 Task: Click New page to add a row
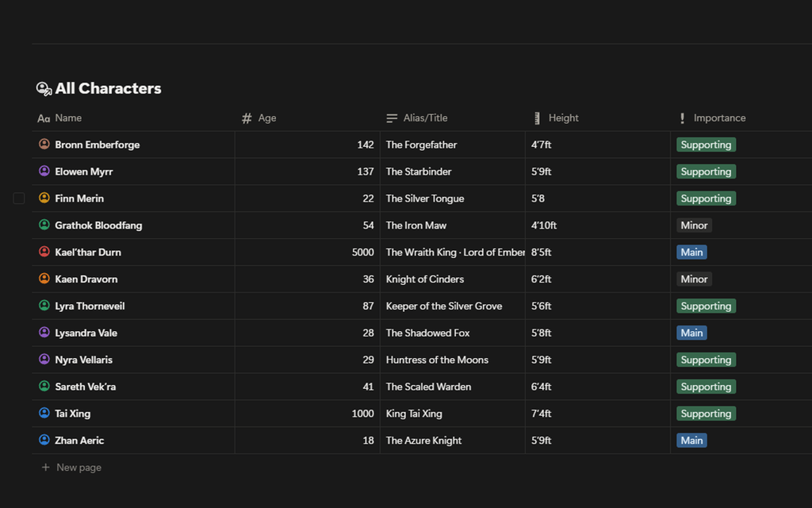coord(79,468)
